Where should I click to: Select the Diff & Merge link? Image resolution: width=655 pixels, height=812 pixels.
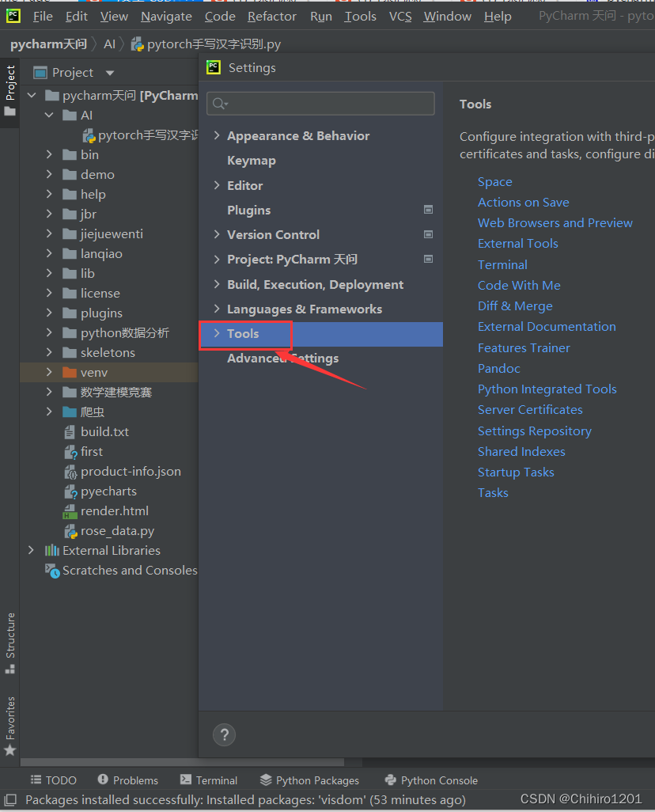(x=515, y=306)
